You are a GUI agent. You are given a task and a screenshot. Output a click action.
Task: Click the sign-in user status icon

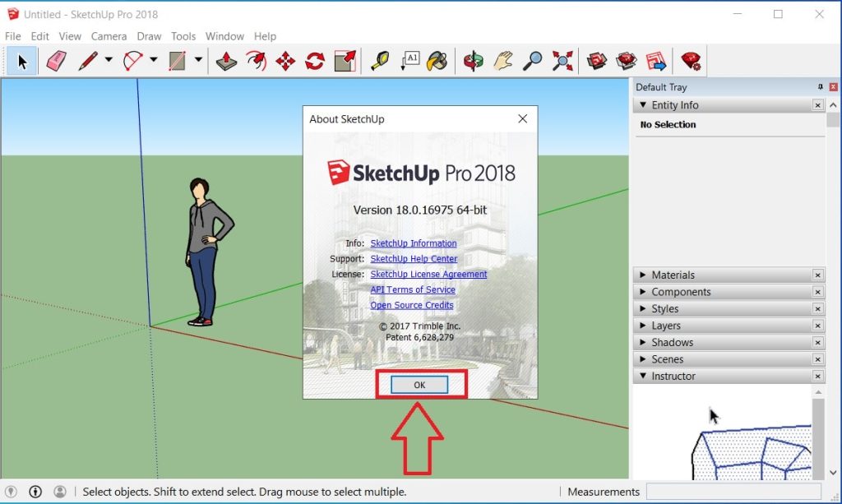60,492
